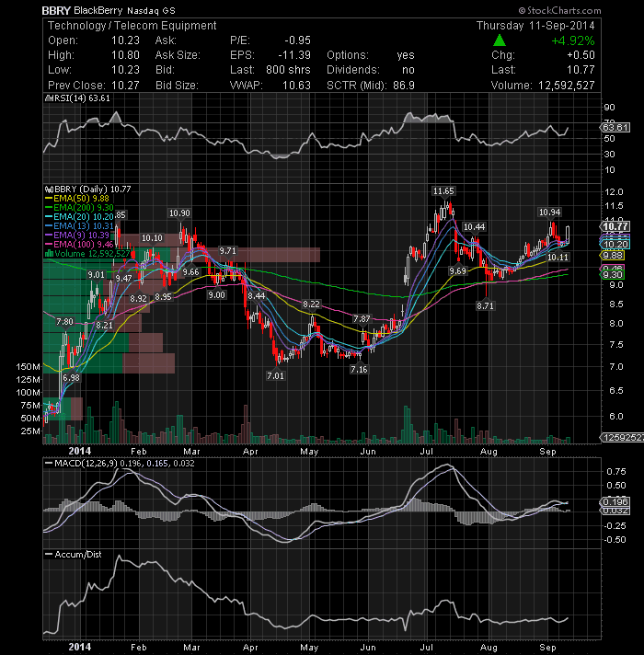The height and width of the screenshot is (655, 644).
Task: Click the RSI 63.61 flag on the right axis
Action: point(615,127)
